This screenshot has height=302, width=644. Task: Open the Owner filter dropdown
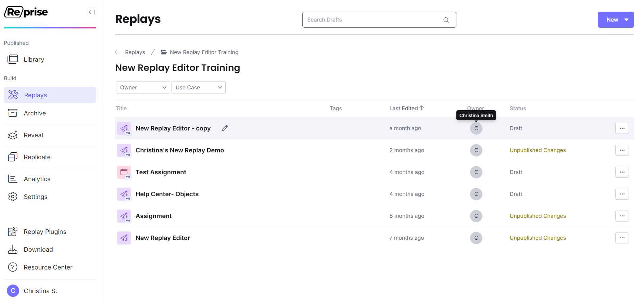click(x=143, y=87)
